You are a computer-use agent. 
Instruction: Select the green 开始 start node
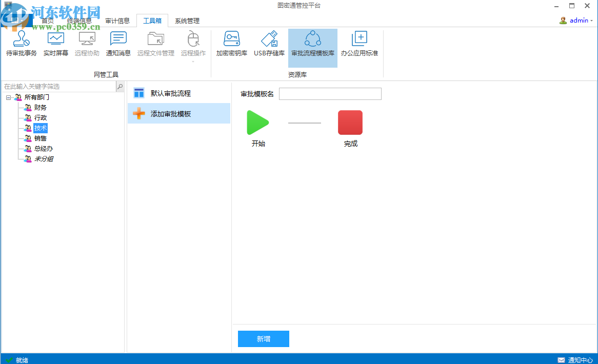coord(258,122)
